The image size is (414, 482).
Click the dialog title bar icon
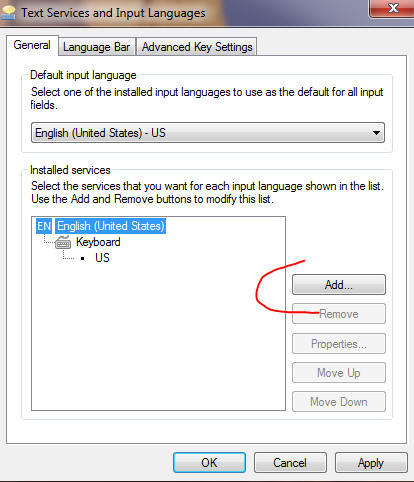tap(8, 13)
